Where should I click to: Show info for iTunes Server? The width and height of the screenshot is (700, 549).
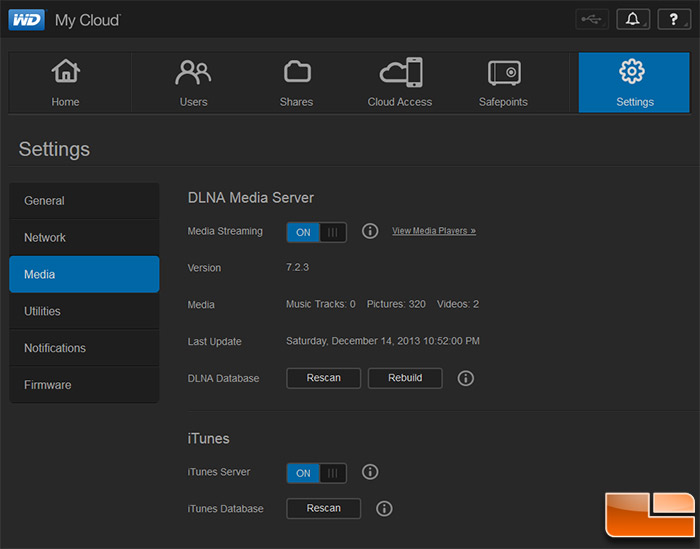pos(370,472)
